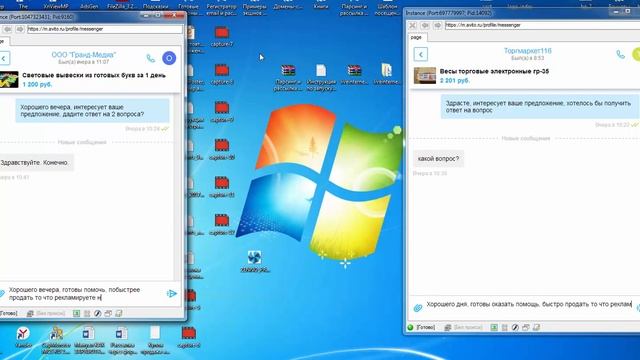Select capture-7 video file on desktop

(x=222, y=36)
